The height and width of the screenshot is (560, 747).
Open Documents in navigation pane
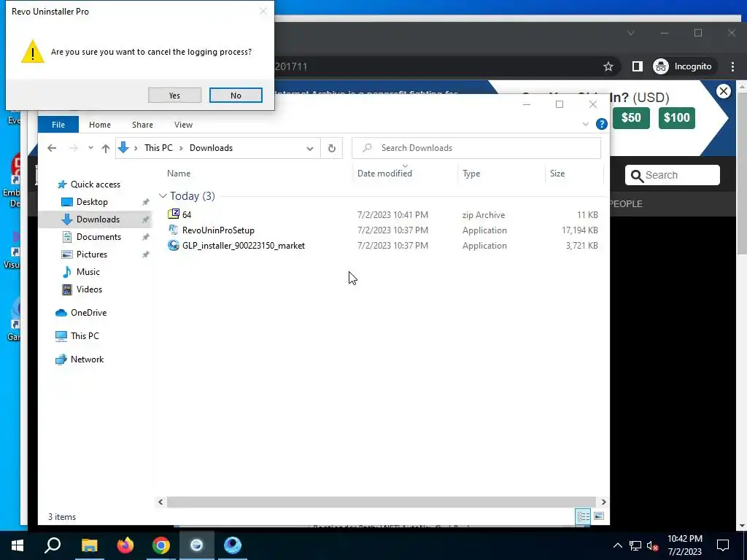98,237
